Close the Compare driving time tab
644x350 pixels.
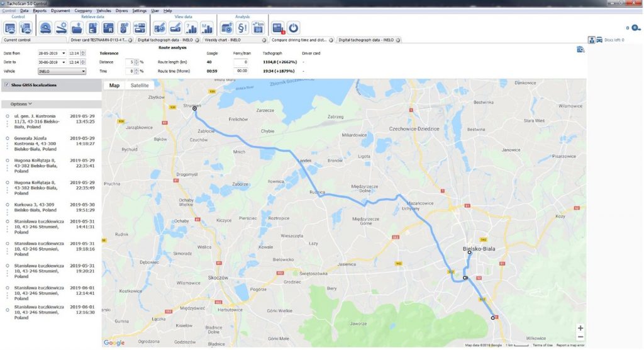[331, 40]
